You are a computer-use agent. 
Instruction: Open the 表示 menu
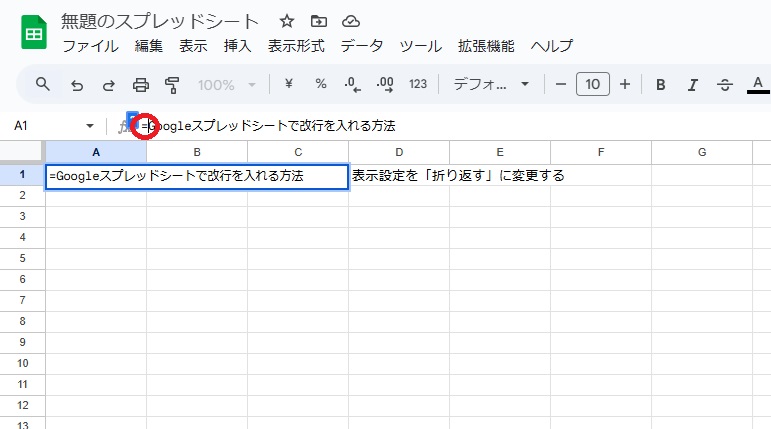[x=193, y=46]
